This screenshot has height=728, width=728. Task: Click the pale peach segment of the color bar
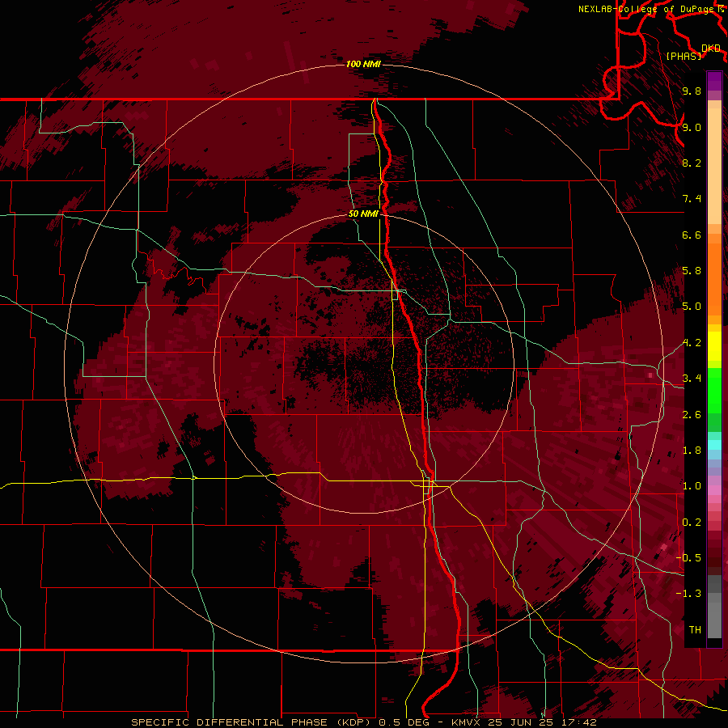pyautogui.click(x=714, y=166)
